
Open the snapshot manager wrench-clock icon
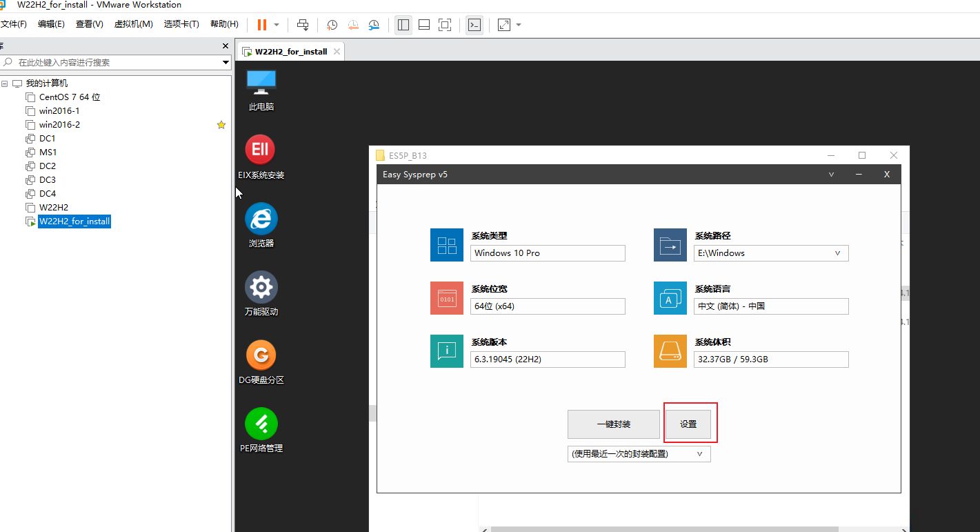click(x=374, y=25)
